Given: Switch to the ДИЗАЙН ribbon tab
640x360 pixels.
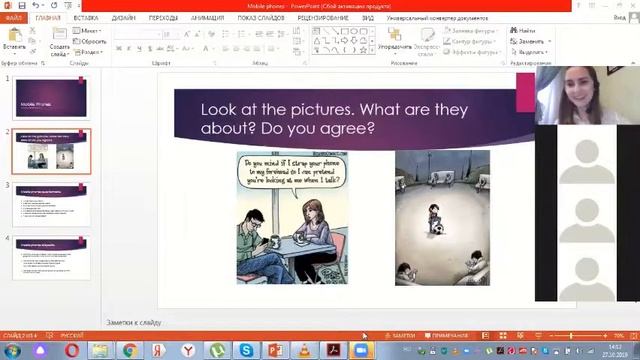Looking at the screenshot, I should [x=123, y=18].
